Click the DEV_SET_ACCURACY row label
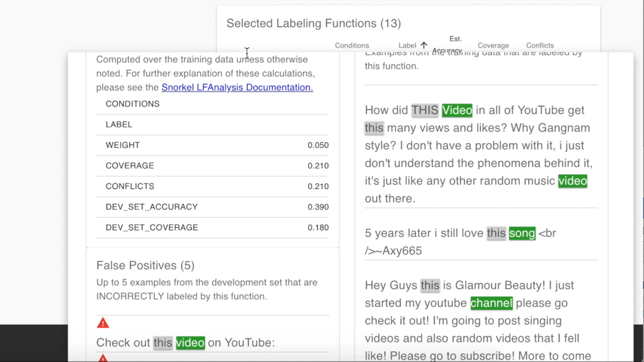The height and width of the screenshot is (362, 644). click(x=152, y=207)
